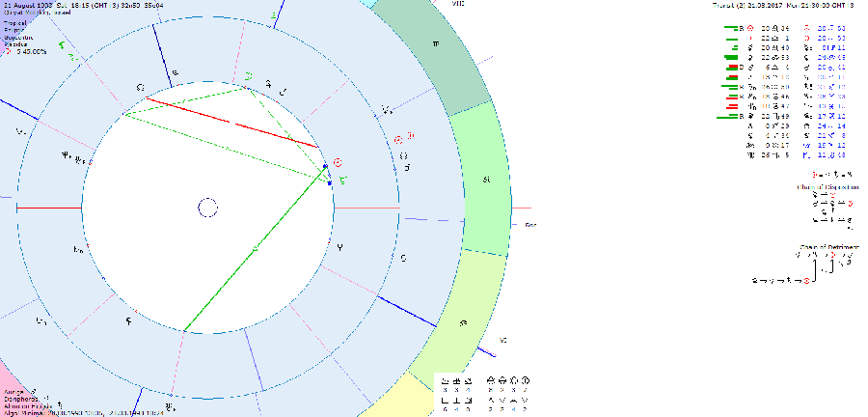Viewport: 868px width, 417px height.
Task: Click the 'Auriga' label at the bottom left
Action: pos(13,392)
